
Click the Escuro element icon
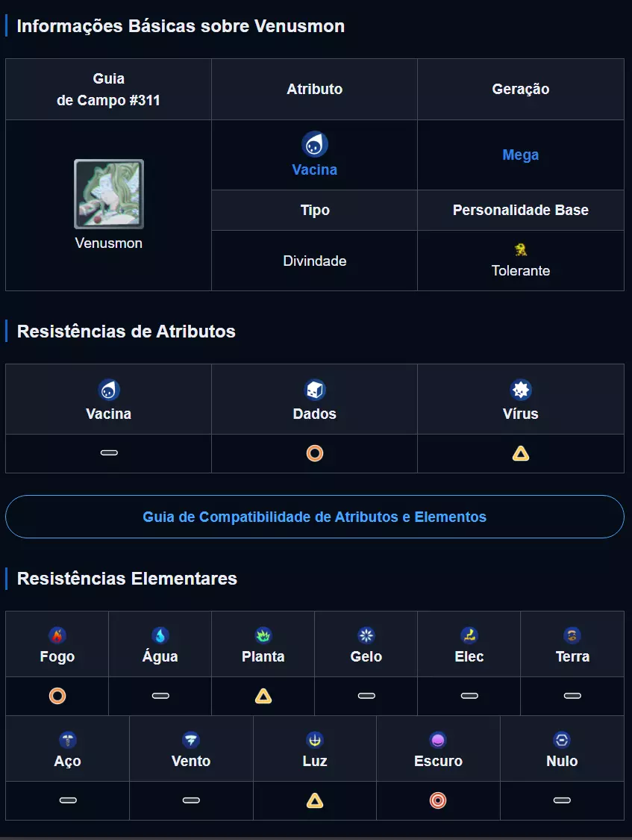coord(438,740)
